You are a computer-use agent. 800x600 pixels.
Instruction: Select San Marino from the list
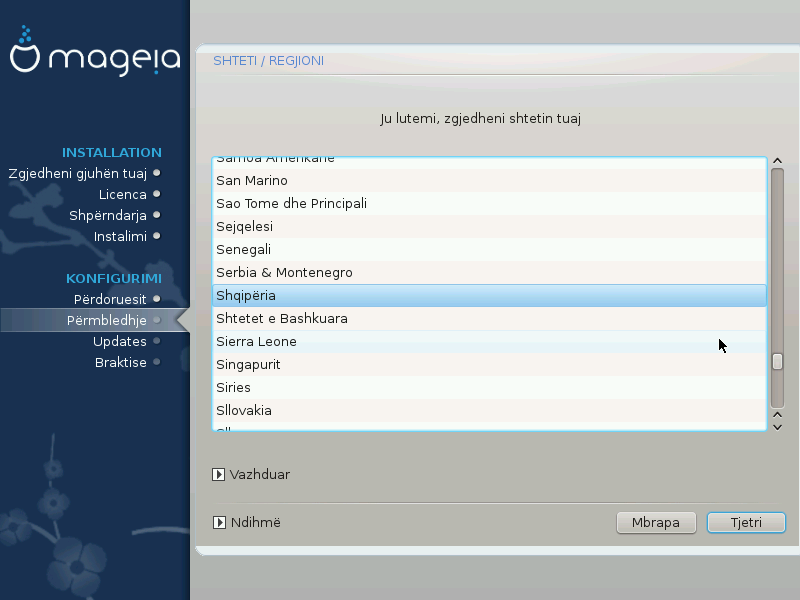[252, 181]
